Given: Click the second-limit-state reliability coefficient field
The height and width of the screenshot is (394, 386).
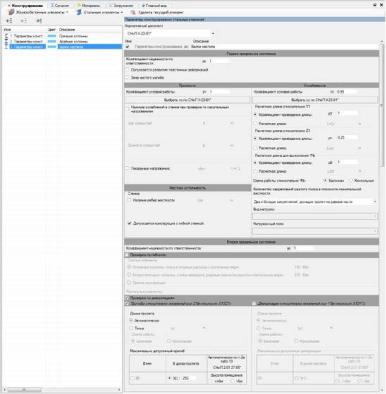Looking at the screenshot, I should 304,248.
